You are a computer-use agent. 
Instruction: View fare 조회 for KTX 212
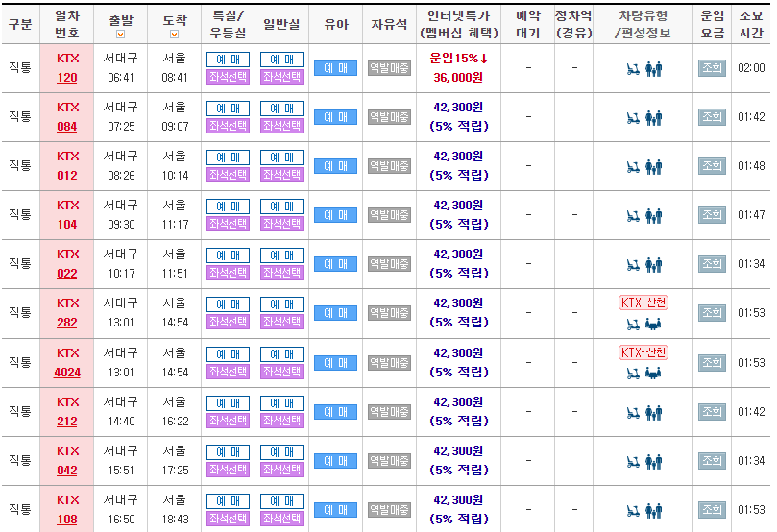point(712,412)
